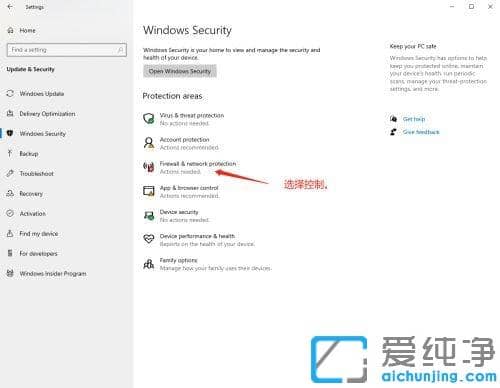The width and height of the screenshot is (500, 388).
Task: Open the Backup settings page
Action: pyautogui.click(x=29, y=154)
